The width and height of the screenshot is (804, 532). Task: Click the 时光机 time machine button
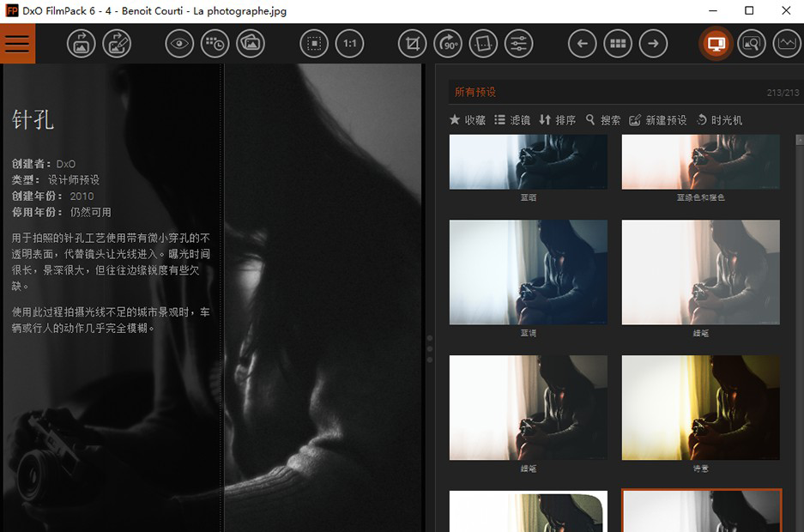coord(719,120)
